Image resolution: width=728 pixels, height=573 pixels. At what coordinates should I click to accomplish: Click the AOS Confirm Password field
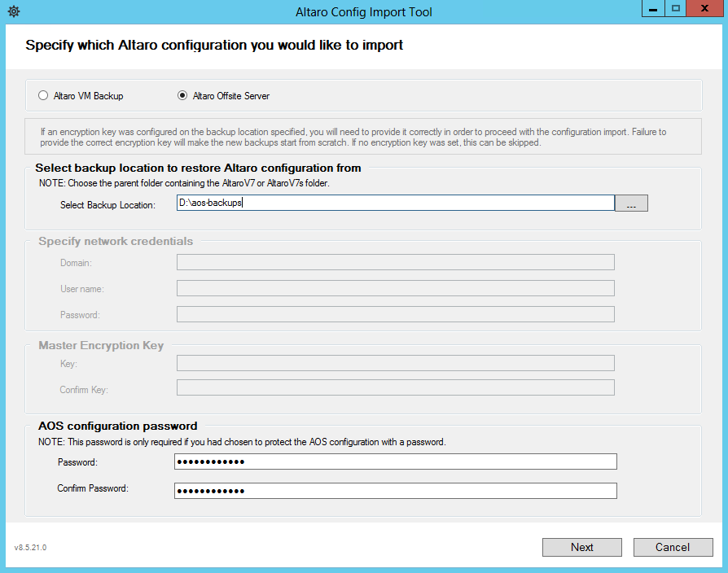[395, 490]
